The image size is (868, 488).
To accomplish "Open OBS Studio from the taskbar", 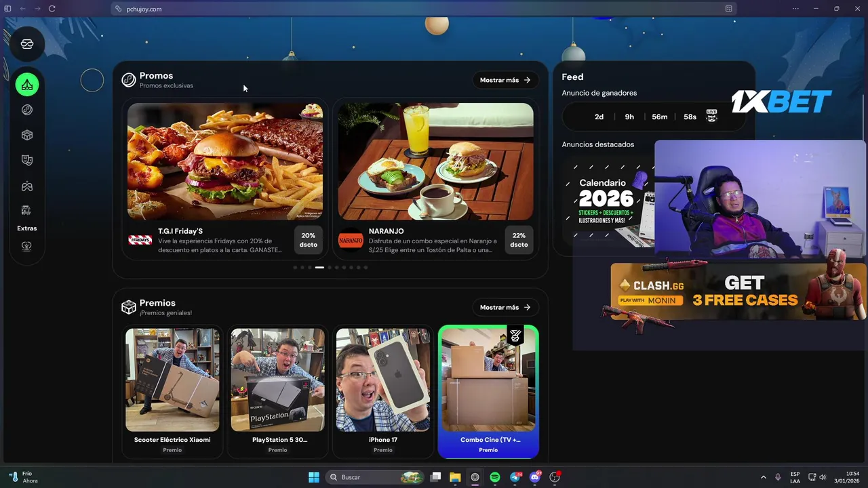I will 555,477.
